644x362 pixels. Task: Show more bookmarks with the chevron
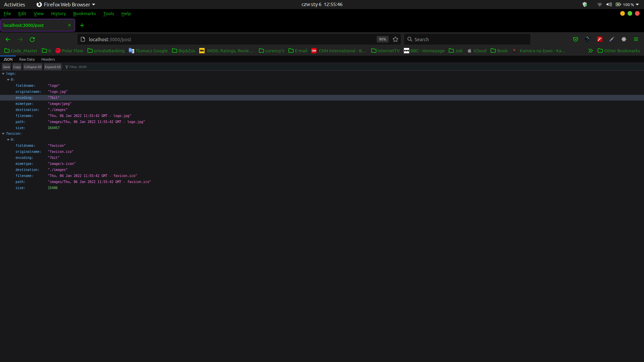[590, 51]
